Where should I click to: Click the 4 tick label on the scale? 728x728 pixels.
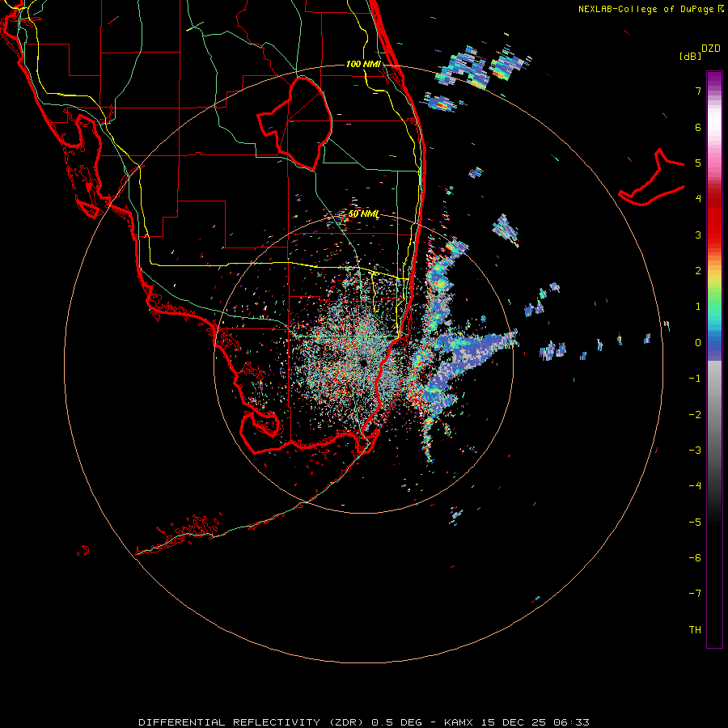click(x=698, y=199)
